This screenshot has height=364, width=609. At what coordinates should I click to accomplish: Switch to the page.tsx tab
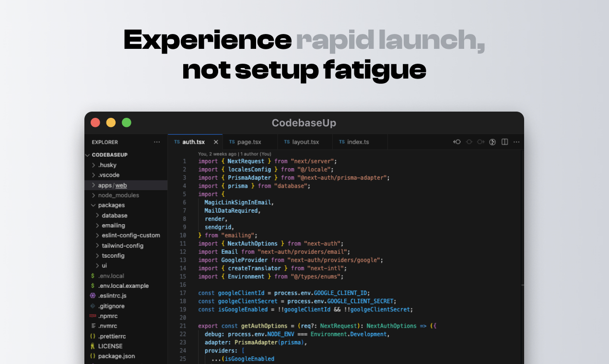pos(250,142)
